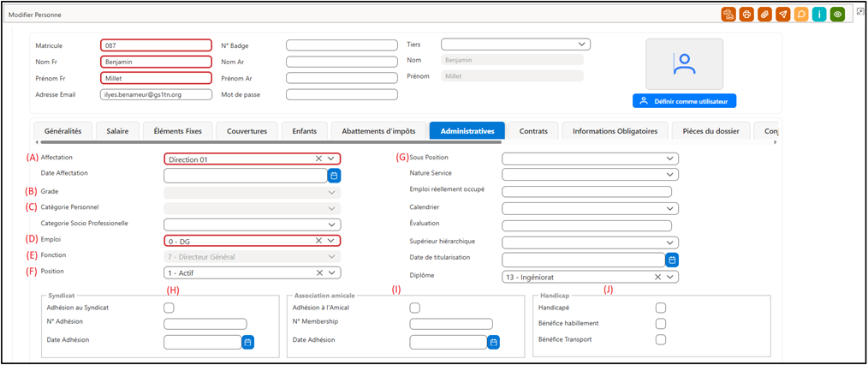Enable the Bénéfice Transport checkbox

(660, 339)
